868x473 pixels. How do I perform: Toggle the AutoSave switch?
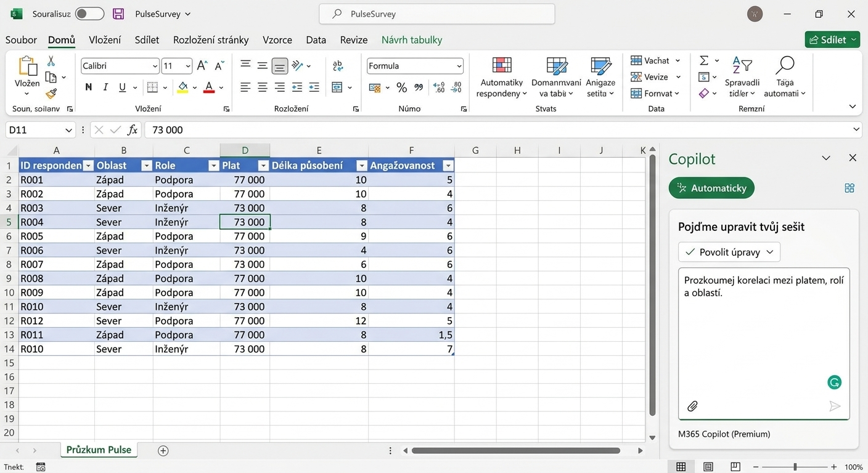pos(89,14)
